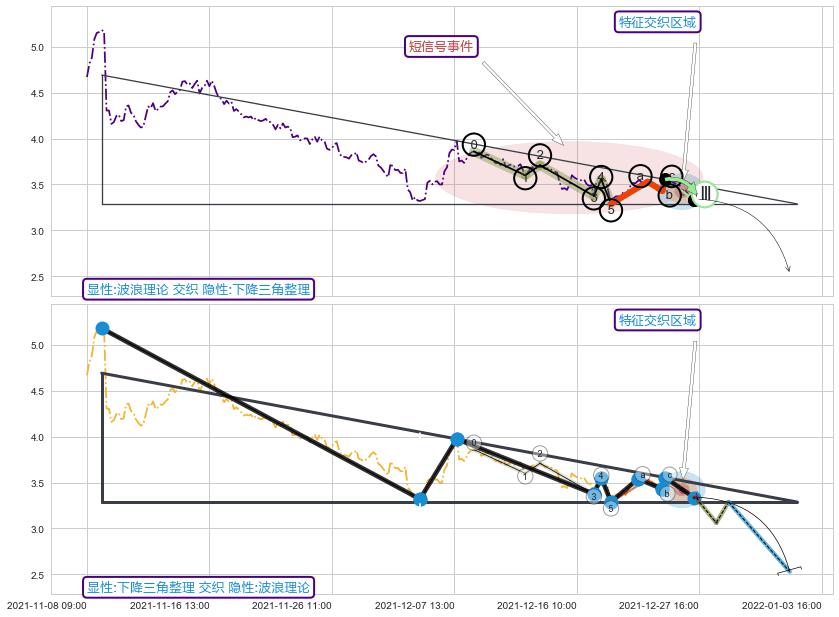This screenshot has height=617, width=839.
Task: Click the wave marker 0 in top chart
Action: (x=474, y=145)
